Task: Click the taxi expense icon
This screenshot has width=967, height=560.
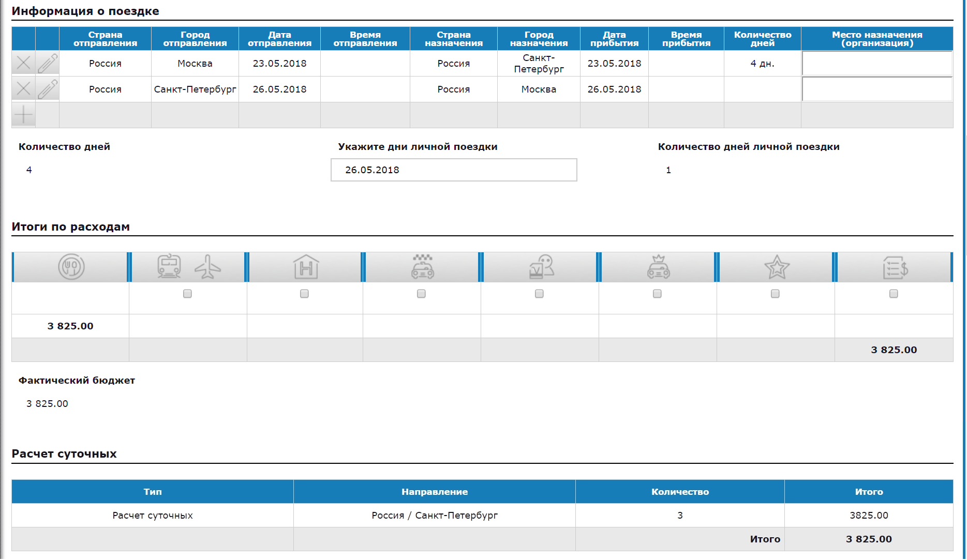Action: tap(422, 267)
